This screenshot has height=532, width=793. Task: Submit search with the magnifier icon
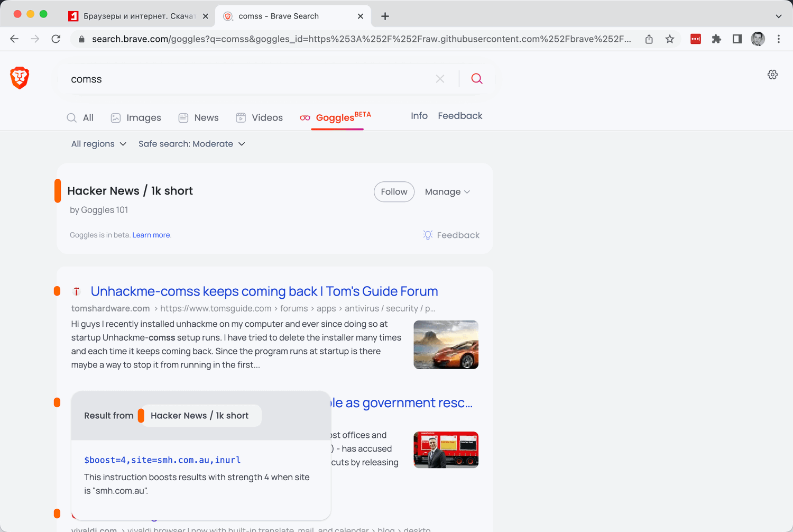(477, 79)
